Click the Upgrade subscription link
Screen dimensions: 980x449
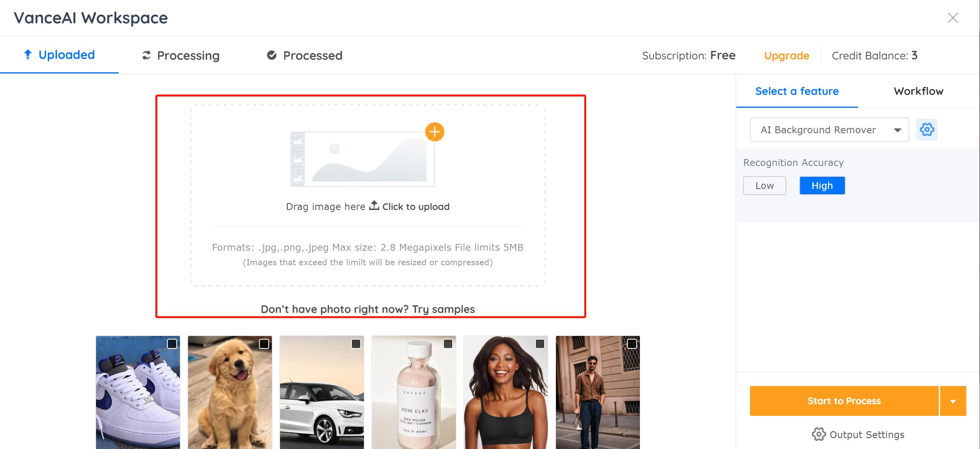point(786,55)
